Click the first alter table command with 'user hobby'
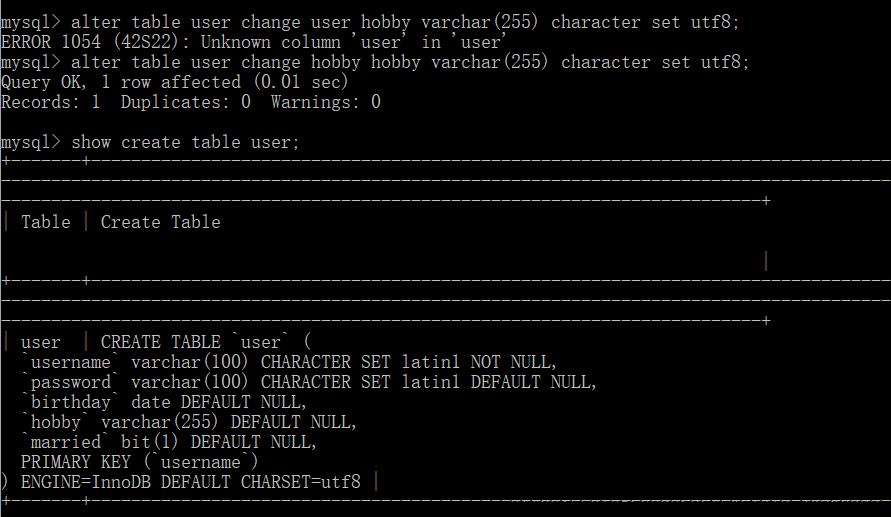 coord(405,22)
